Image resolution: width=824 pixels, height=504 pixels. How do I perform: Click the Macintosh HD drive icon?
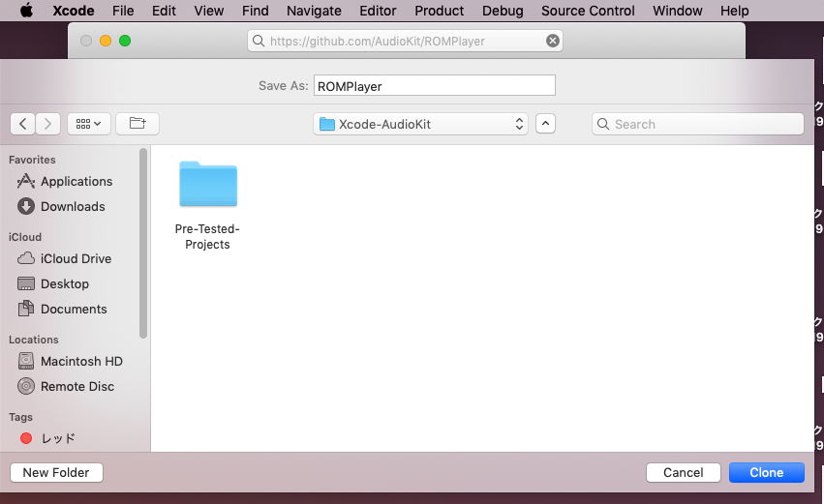[26, 361]
